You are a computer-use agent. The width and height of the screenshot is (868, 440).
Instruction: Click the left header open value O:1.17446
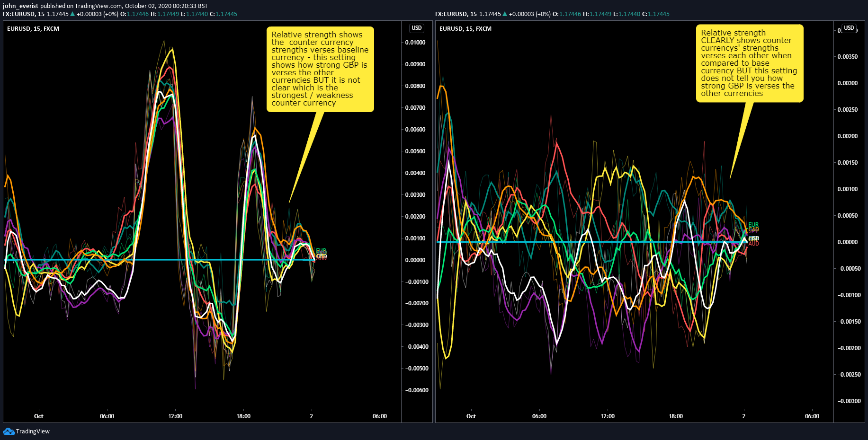135,14
